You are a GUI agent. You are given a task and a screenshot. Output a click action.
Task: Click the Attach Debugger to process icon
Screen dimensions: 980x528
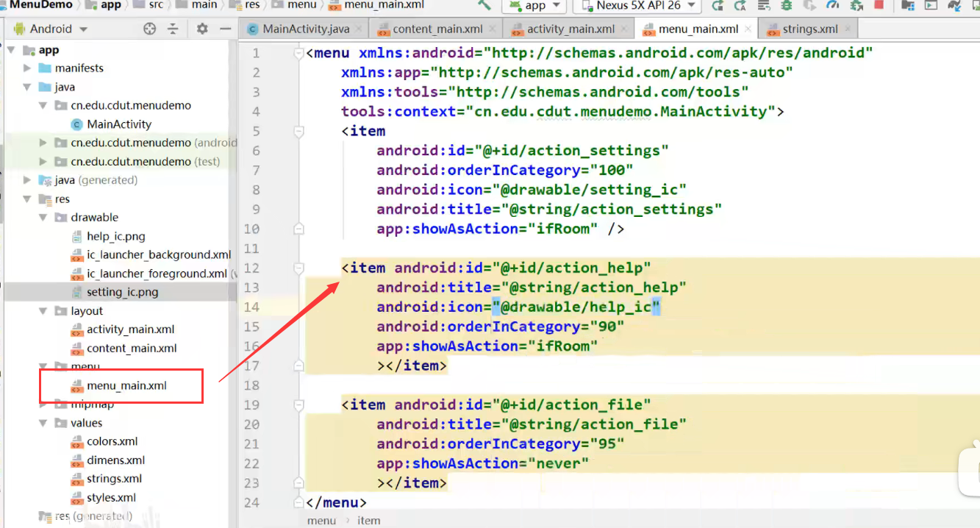pos(855,5)
